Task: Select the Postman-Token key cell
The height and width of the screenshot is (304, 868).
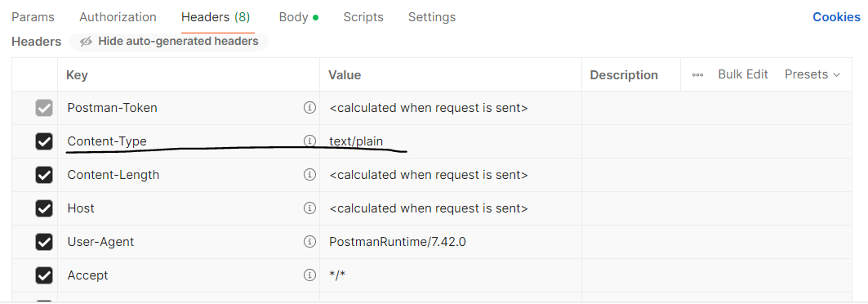Action: pyautogui.click(x=189, y=108)
